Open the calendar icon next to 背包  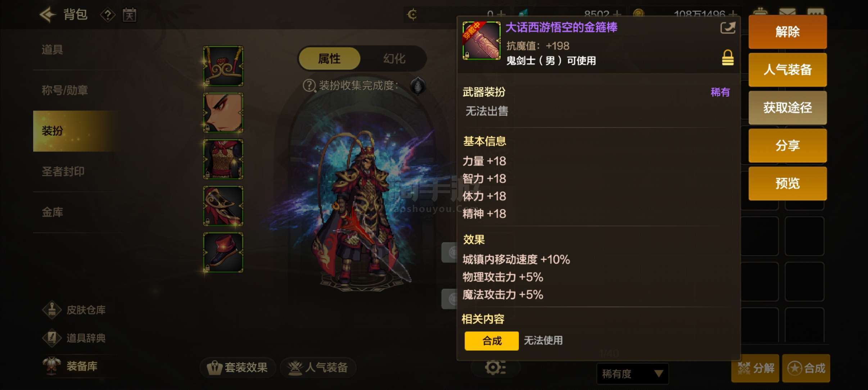[130, 15]
